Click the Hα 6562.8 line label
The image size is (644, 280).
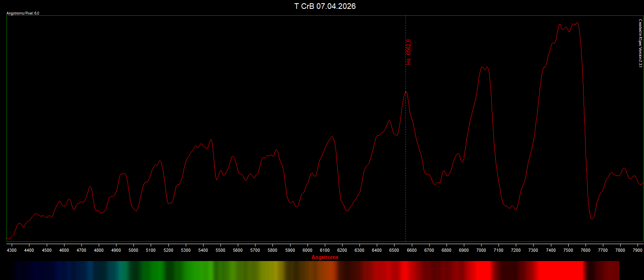click(409, 52)
